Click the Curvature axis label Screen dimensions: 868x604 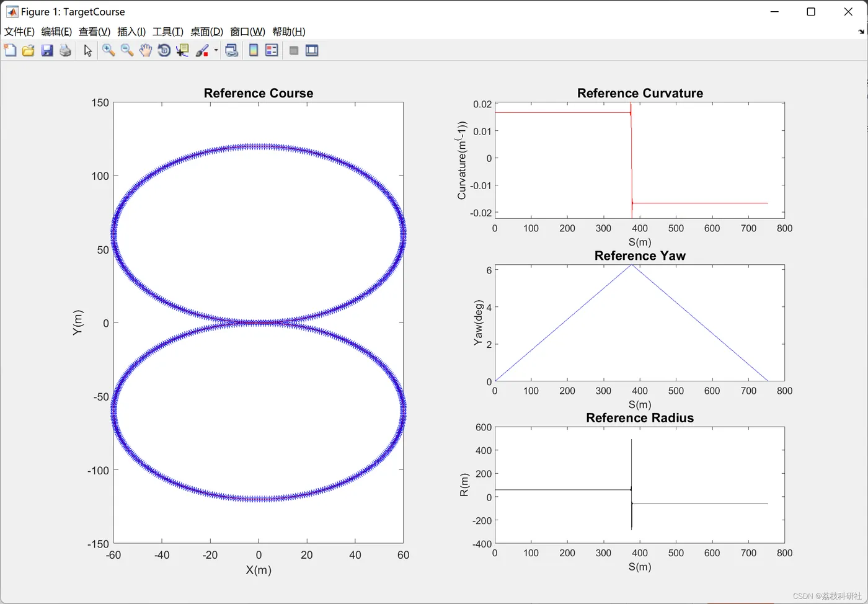pos(461,160)
